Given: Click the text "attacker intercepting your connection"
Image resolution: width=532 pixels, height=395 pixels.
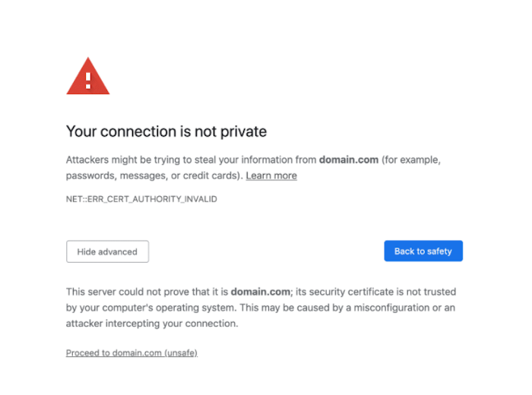Looking at the screenshot, I should click(x=152, y=324).
